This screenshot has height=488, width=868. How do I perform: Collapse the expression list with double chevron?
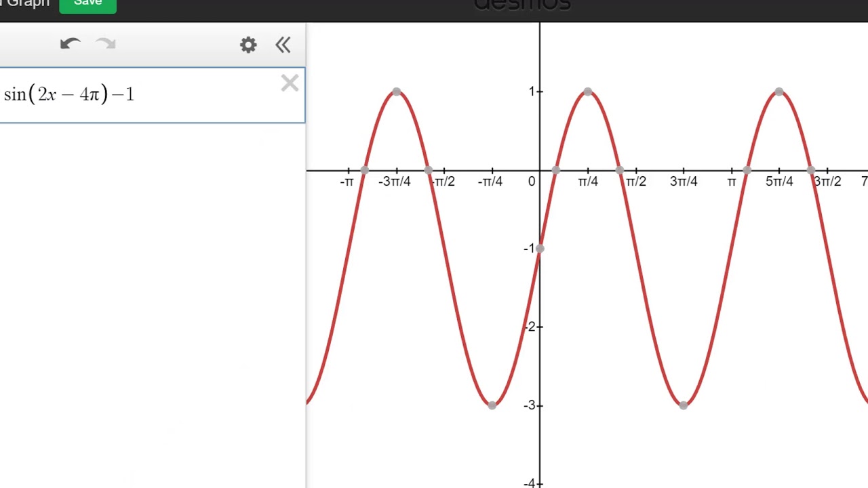point(283,45)
